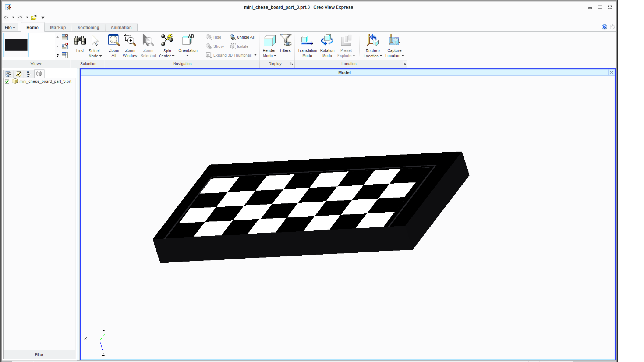Select the black view thumbnail in Views panel
Screen dimensions: 644x362
[16, 45]
